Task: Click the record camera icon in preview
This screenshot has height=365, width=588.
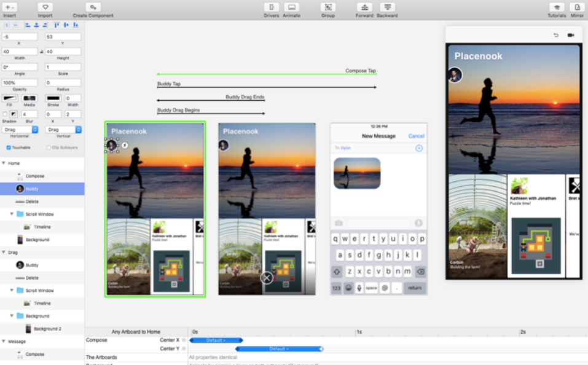Action: pos(571,35)
